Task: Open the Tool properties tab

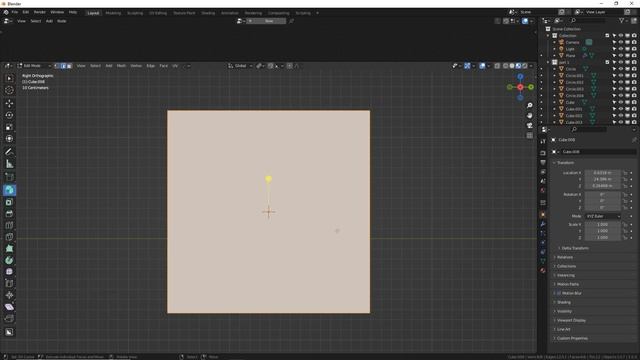Action: pyautogui.click(x=542, y=141)
